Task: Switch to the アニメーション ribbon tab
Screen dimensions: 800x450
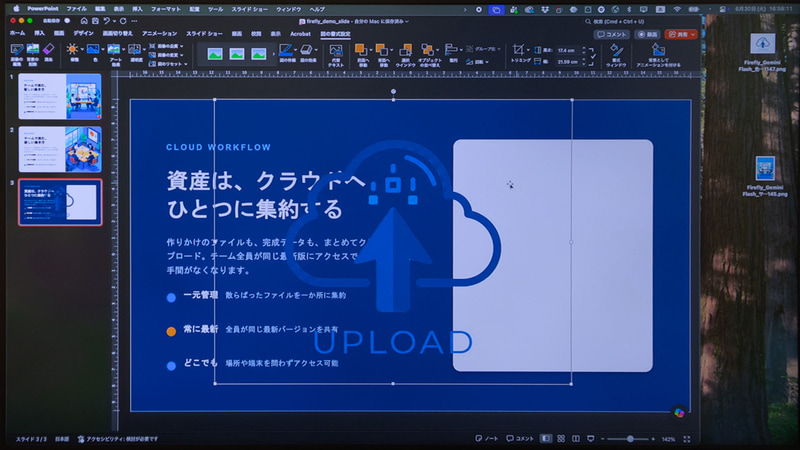Action: (x=159, y=34)
